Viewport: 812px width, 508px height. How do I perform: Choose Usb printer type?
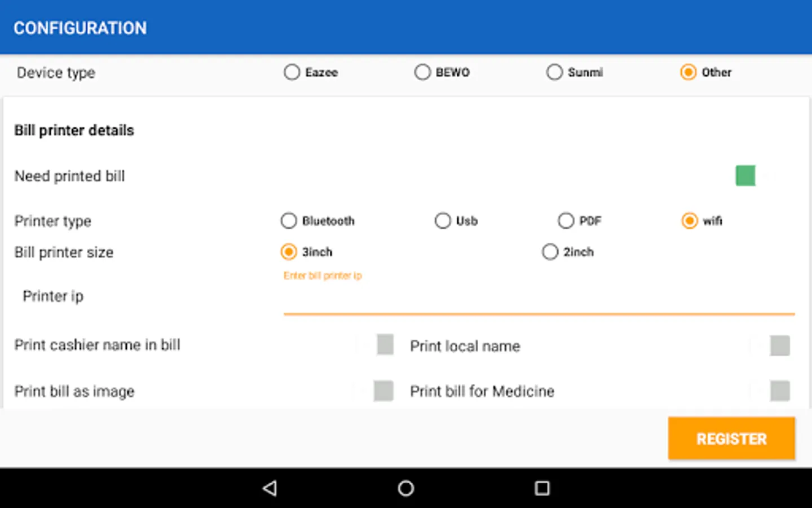(x=456, y=221)
